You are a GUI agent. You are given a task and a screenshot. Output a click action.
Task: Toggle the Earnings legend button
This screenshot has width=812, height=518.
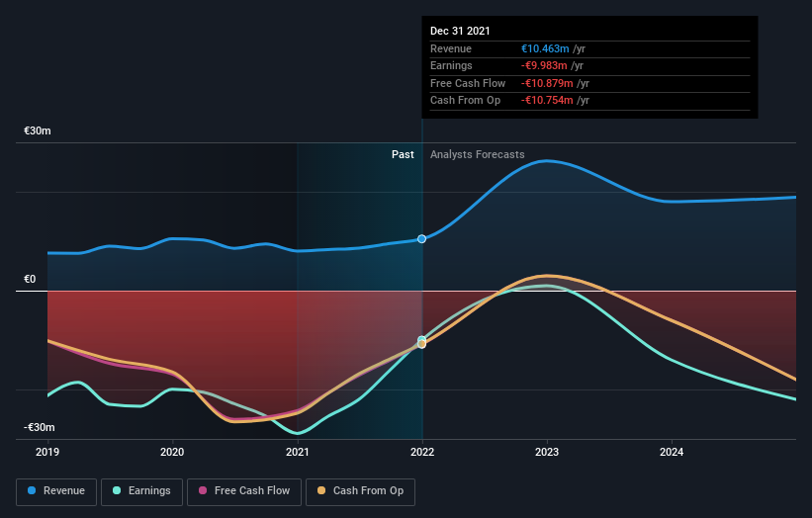click(141, 491)
